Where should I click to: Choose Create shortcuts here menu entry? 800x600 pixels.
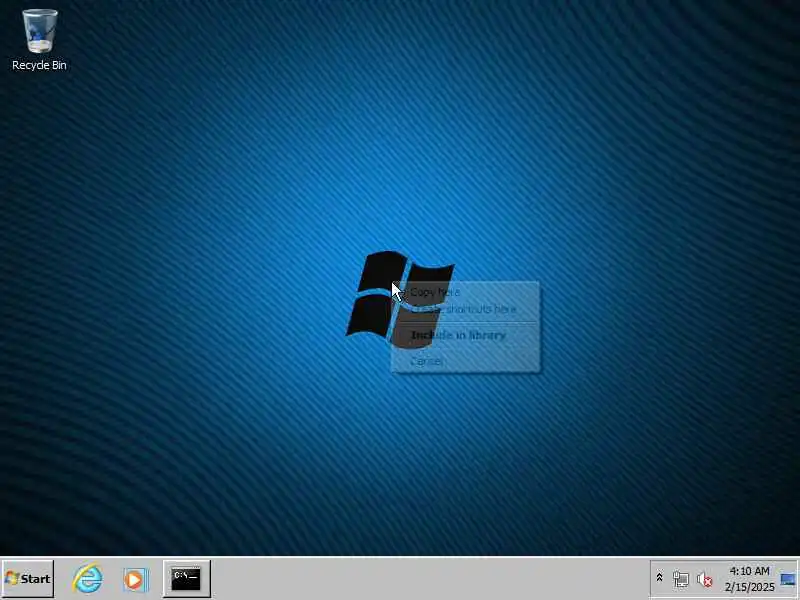click(465, 309)
